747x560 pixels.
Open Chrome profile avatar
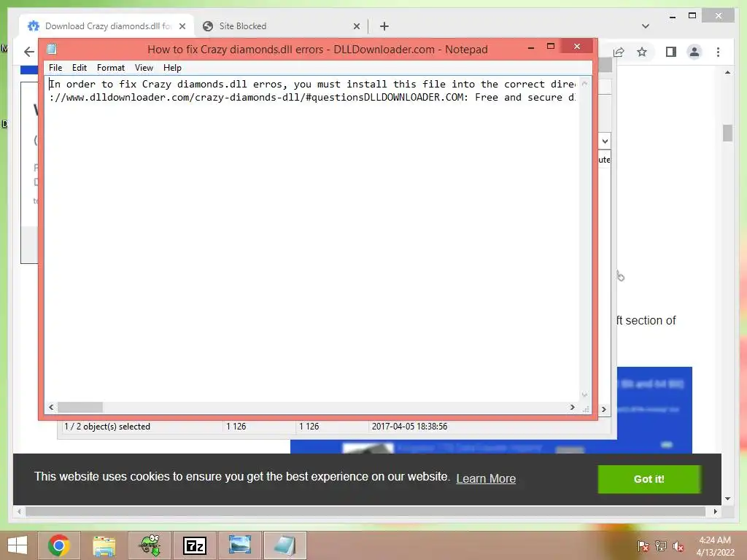pyautogui.click(x=694, y=52)
